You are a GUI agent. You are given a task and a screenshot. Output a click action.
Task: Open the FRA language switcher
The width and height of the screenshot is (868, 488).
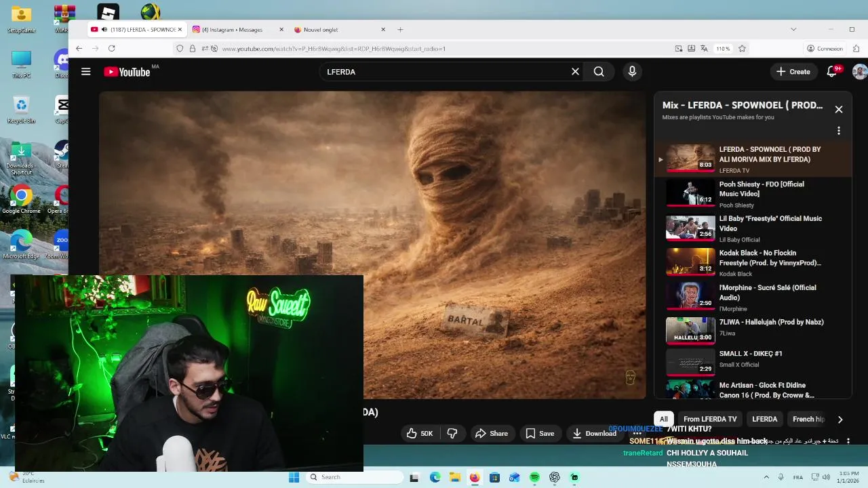point(798,477)
